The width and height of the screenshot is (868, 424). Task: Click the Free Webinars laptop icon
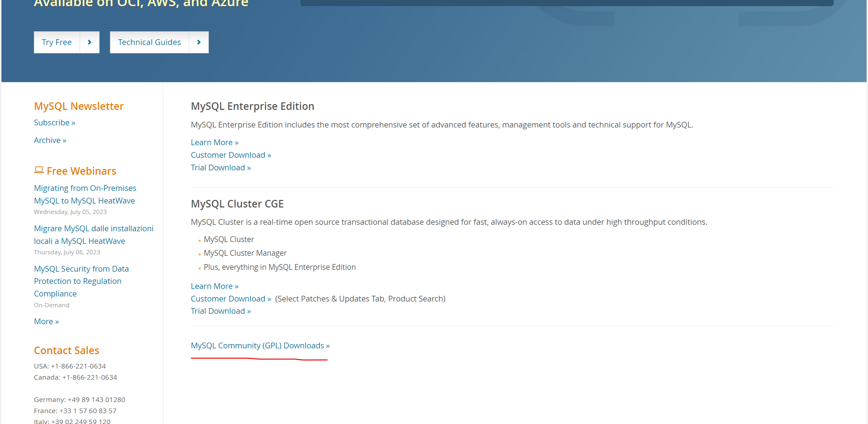tap(39, 170)
